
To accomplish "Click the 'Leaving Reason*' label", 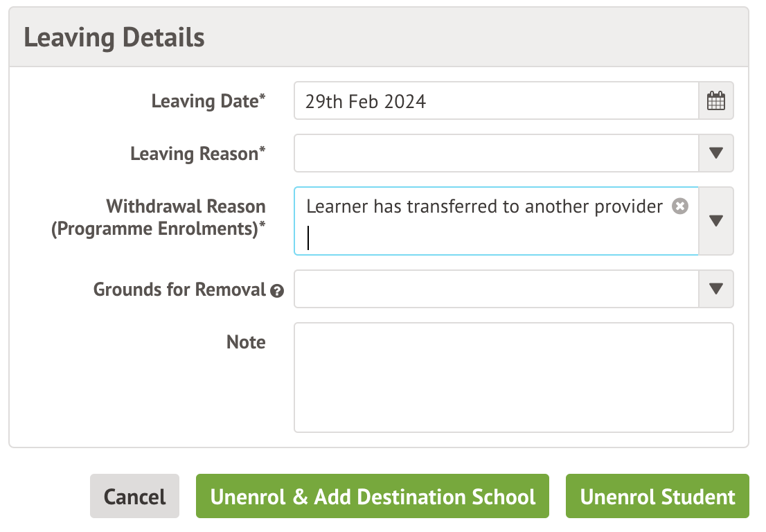I will tap(198, 153).
